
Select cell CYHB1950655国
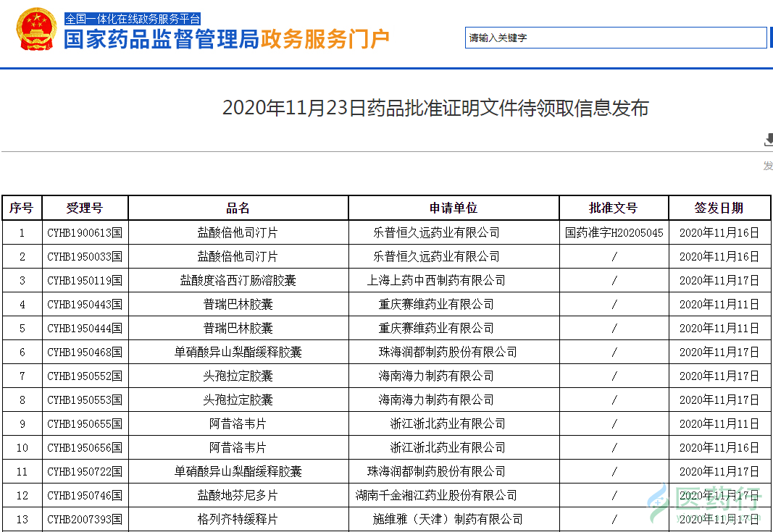point(85,423)
